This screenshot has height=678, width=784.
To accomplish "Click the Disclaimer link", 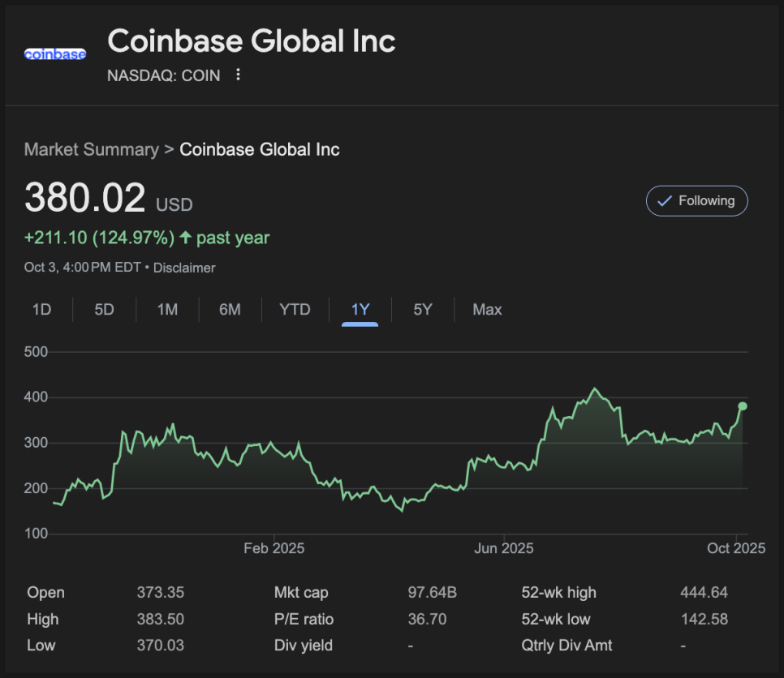I will point(184,268).
